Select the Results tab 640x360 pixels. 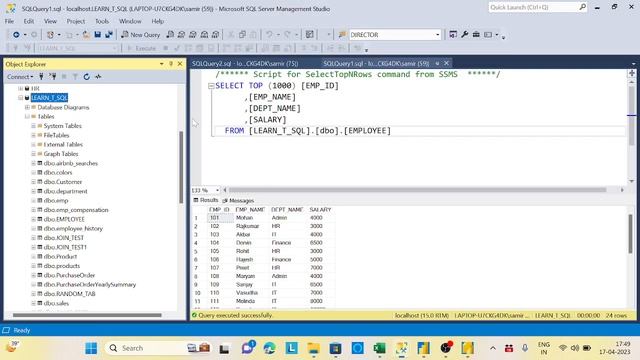pyautogui.click(x=206, y=200)
